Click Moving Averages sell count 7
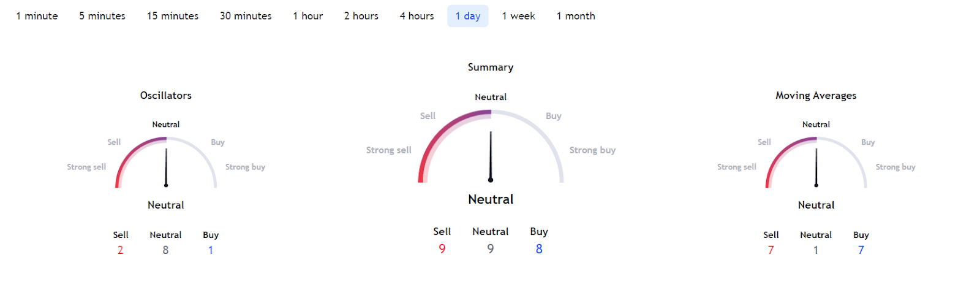This screenshot has width=980, height=284. pyautogui.click(x=771, y=250)
